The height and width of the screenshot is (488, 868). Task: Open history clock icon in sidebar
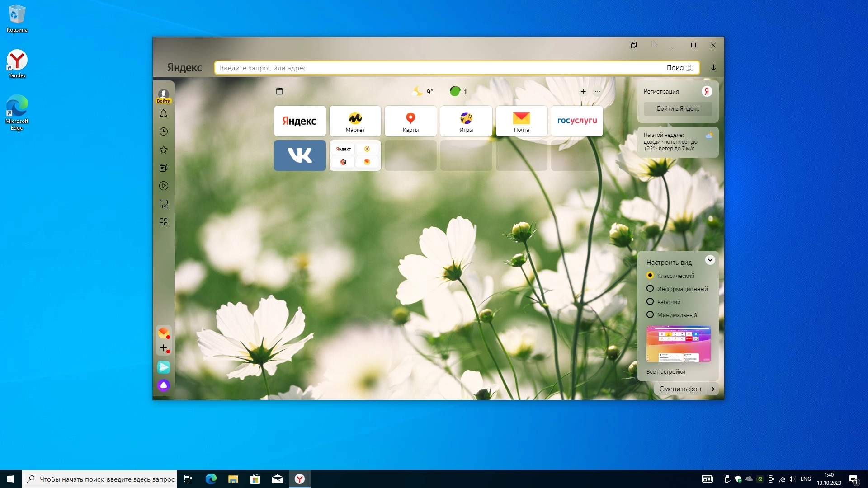click(x=164, y=131)
